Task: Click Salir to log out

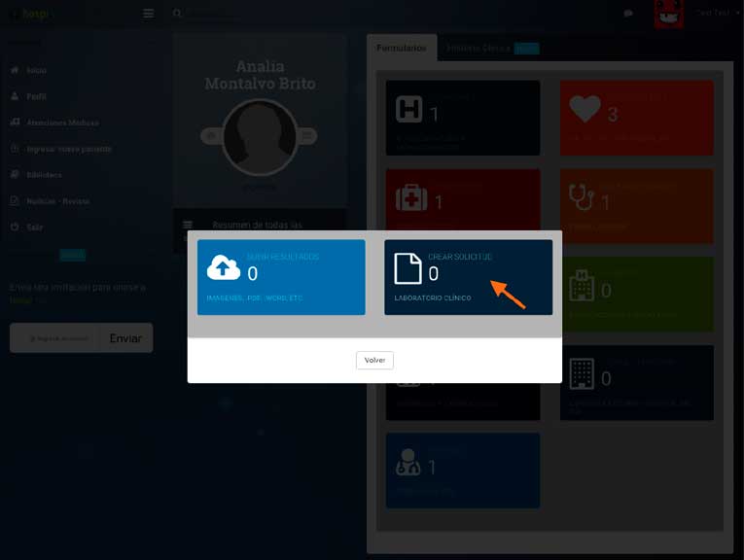Action: (34, 227)
